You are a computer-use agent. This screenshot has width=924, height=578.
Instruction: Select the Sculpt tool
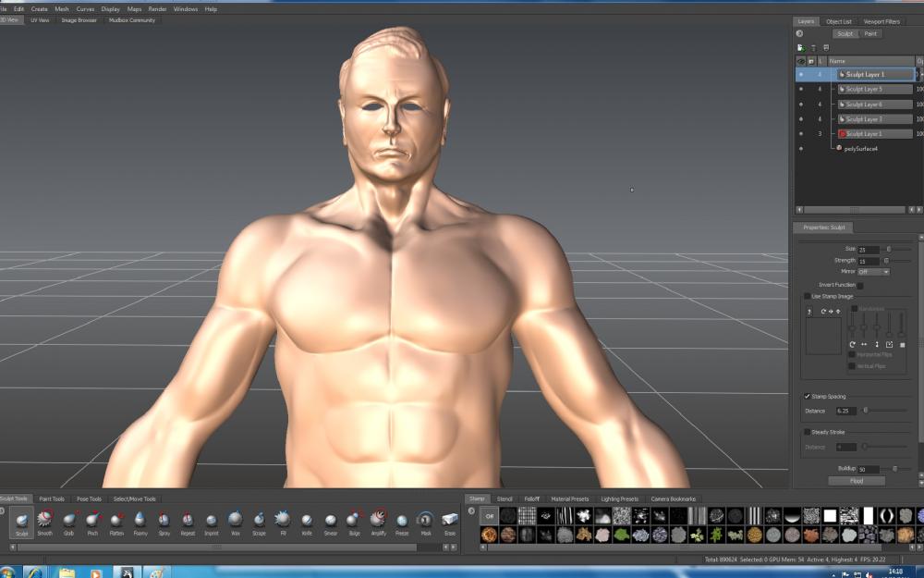pos(22,523)
